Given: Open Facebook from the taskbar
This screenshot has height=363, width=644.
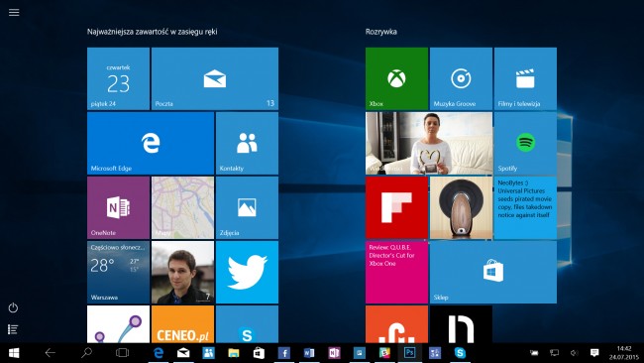Looking at the screenshot, I should click(x=283, y=353).
